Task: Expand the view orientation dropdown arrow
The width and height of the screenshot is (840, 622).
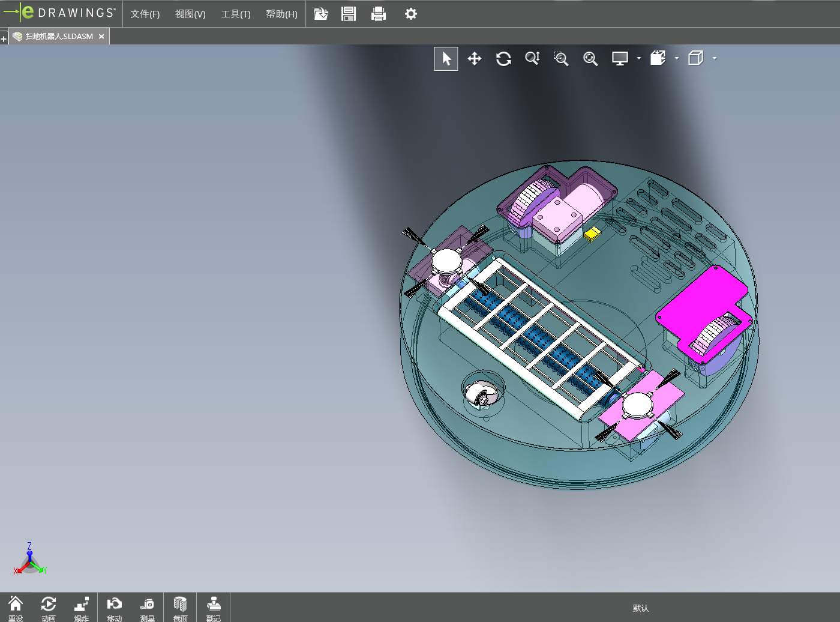Action: [677, 58]
